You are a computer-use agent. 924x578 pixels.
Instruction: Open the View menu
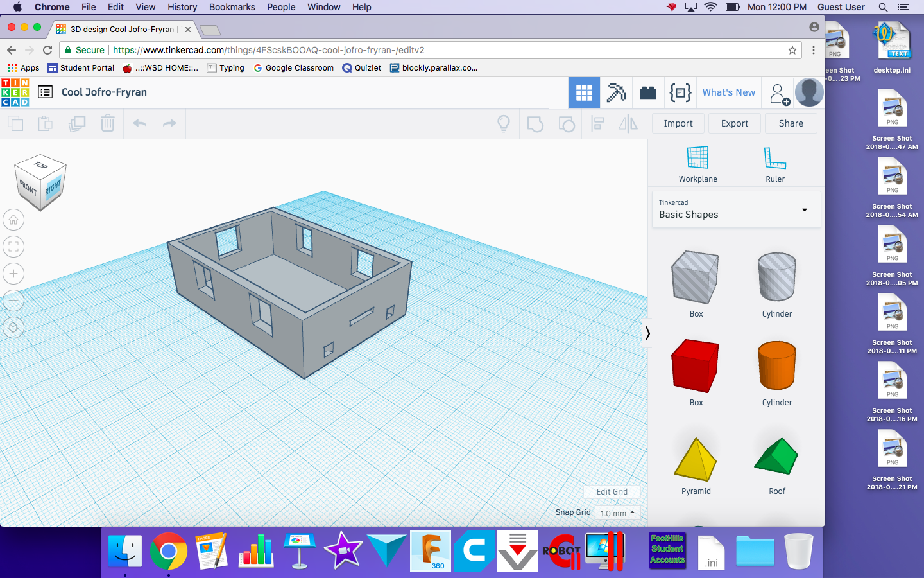coord(145,7)
